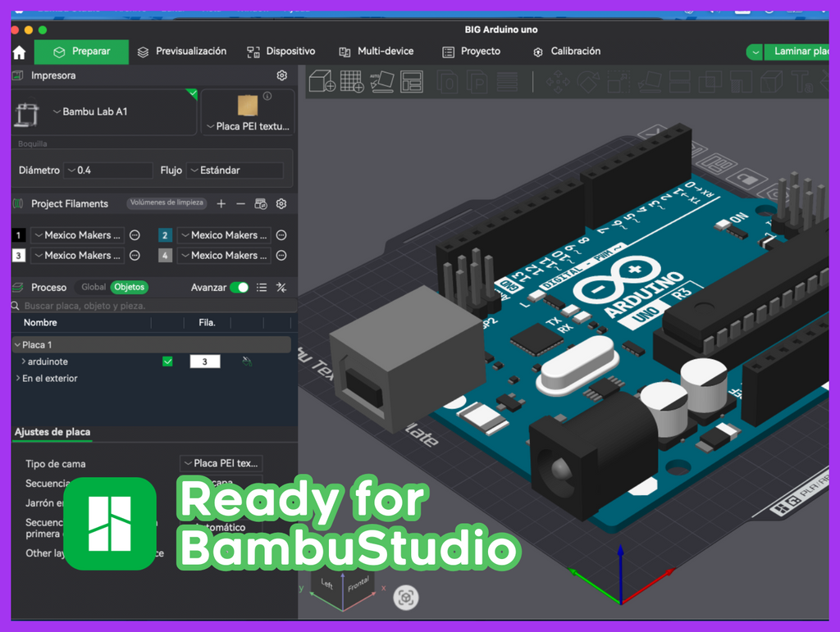Switch Proceso to Objetos mode
The image size is (840, 632).
coord(129,288)
